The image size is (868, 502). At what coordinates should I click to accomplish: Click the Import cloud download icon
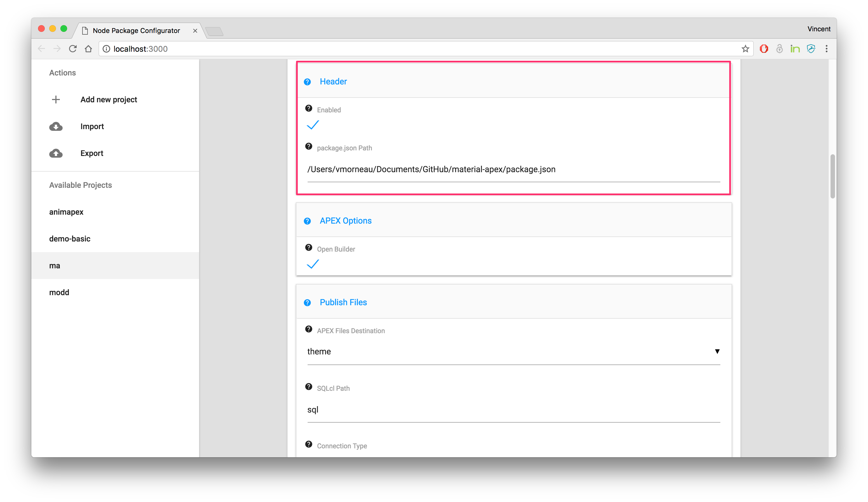pos(56,126)
